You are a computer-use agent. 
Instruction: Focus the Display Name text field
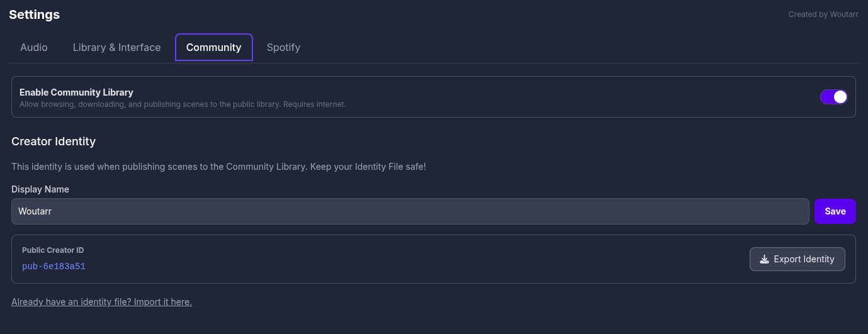coord(410,211)
